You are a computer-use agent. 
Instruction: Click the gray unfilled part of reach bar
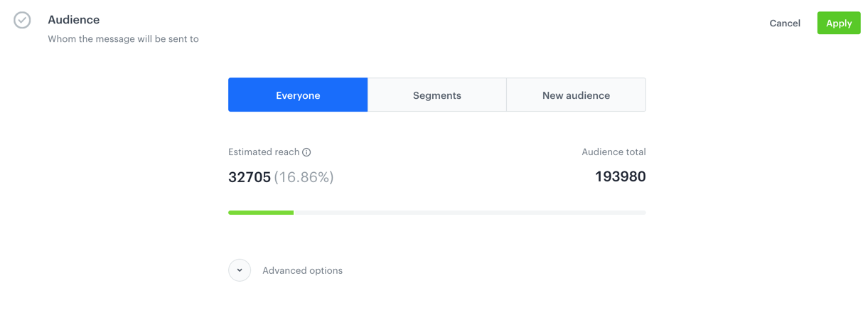click(469, 213)
